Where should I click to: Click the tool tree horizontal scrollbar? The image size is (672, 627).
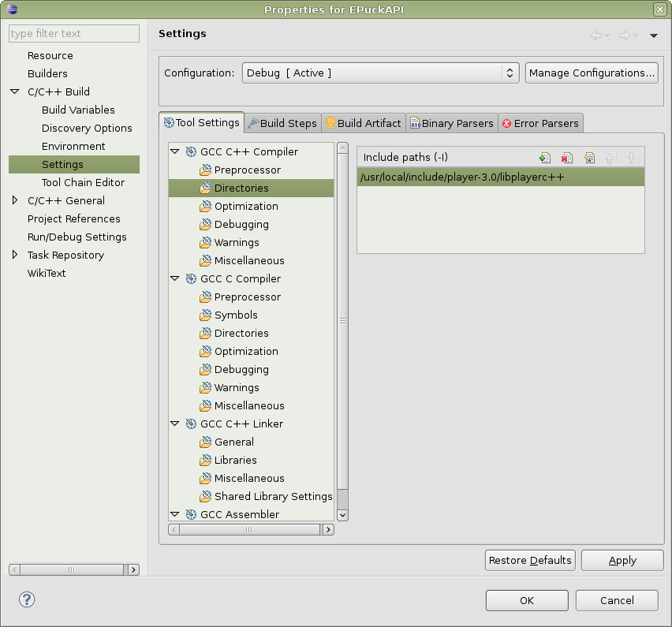point(251,530)
